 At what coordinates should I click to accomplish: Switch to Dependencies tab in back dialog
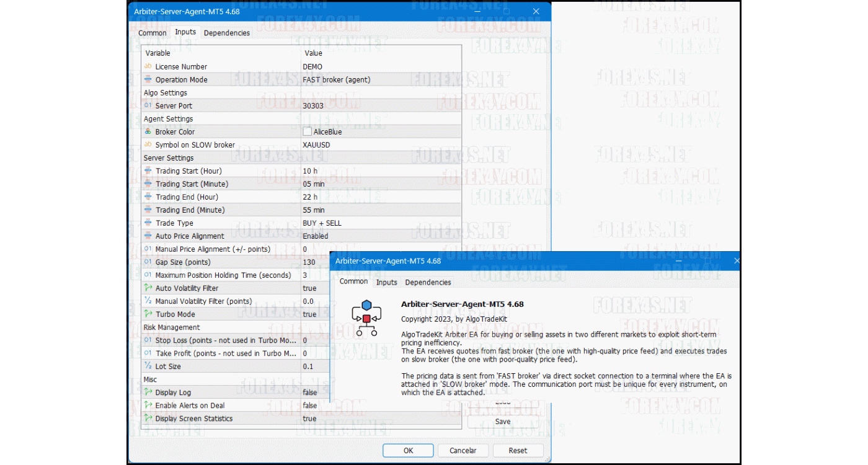[x=227, y=33]
